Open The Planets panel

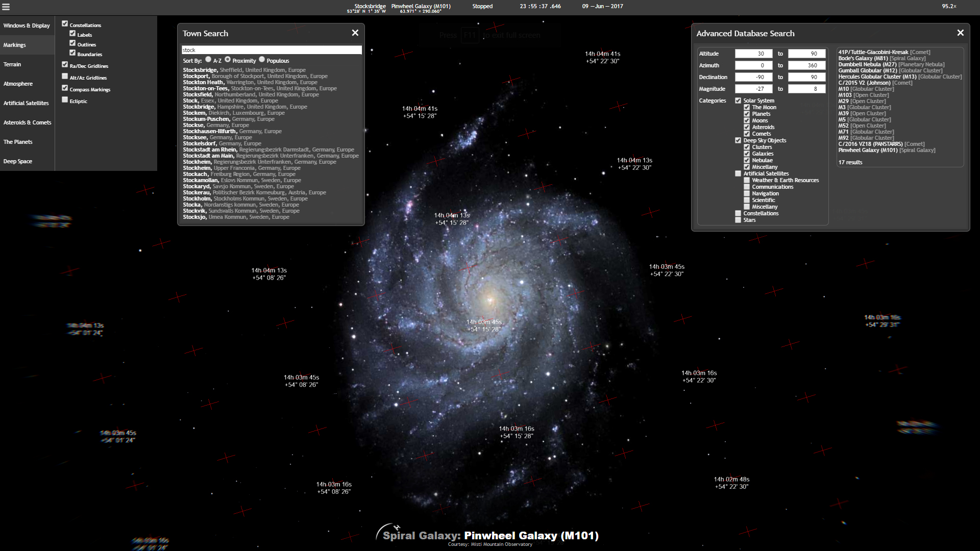pyautogui.click(x=18, y=141)
